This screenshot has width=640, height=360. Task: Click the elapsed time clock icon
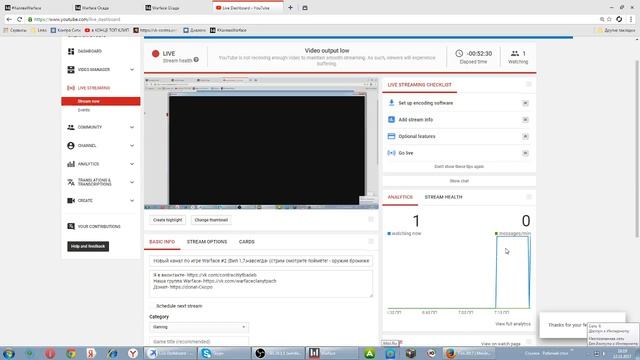tap(459, 53)
